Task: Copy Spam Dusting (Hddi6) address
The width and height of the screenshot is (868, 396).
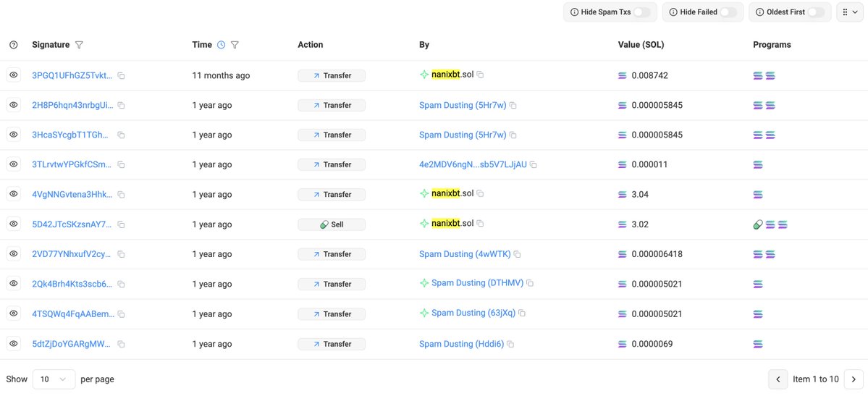Action: 510,345
